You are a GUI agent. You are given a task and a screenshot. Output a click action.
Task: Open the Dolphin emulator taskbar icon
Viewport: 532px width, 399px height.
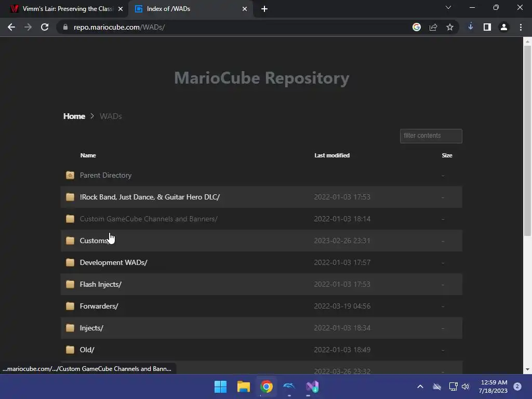pos(289,387)
